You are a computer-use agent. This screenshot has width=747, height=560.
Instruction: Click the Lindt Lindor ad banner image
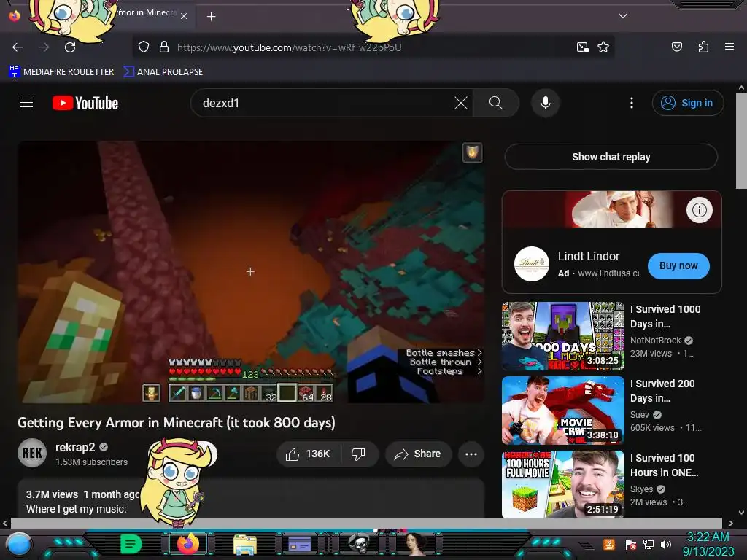click(x=612, y=209)
